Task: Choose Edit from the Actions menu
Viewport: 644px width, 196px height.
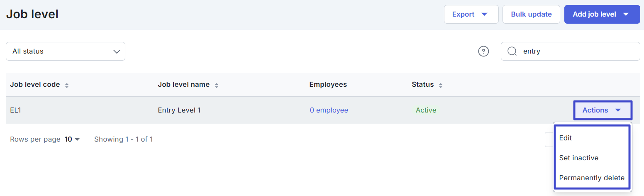Action: (566, 138)
